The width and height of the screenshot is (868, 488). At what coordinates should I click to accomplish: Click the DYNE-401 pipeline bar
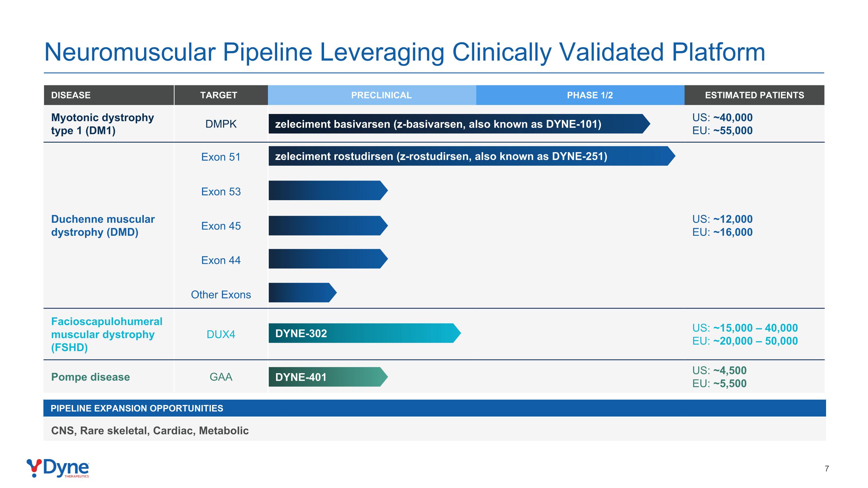tap(328, 377)
